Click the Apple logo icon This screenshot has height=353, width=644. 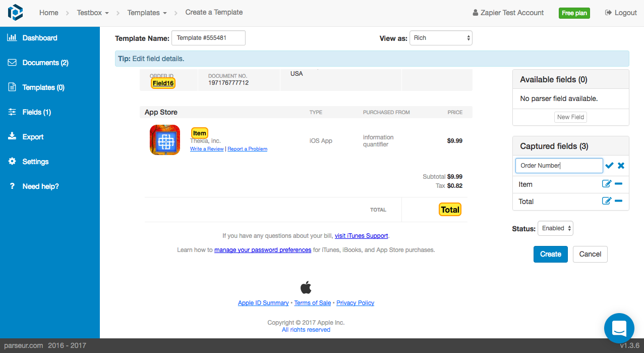click(306, 288)
